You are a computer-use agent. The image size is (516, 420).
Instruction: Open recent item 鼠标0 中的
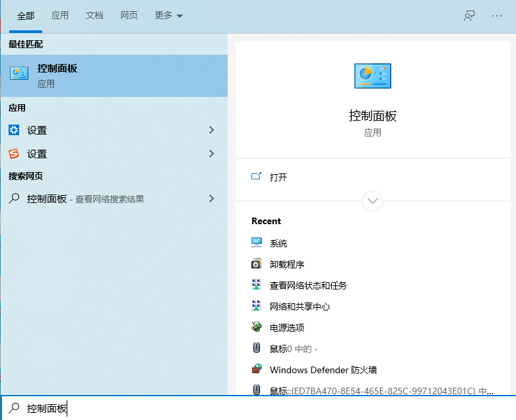point(294,349)
